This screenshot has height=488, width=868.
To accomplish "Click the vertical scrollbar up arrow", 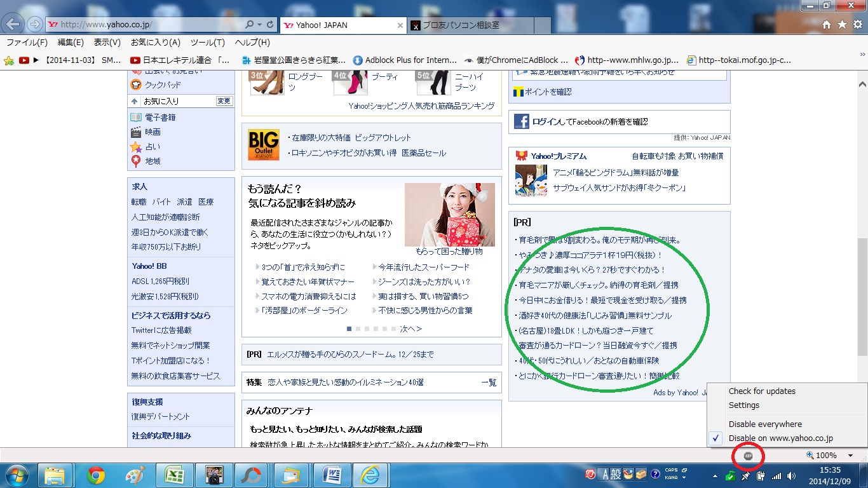I will (862, 85).
